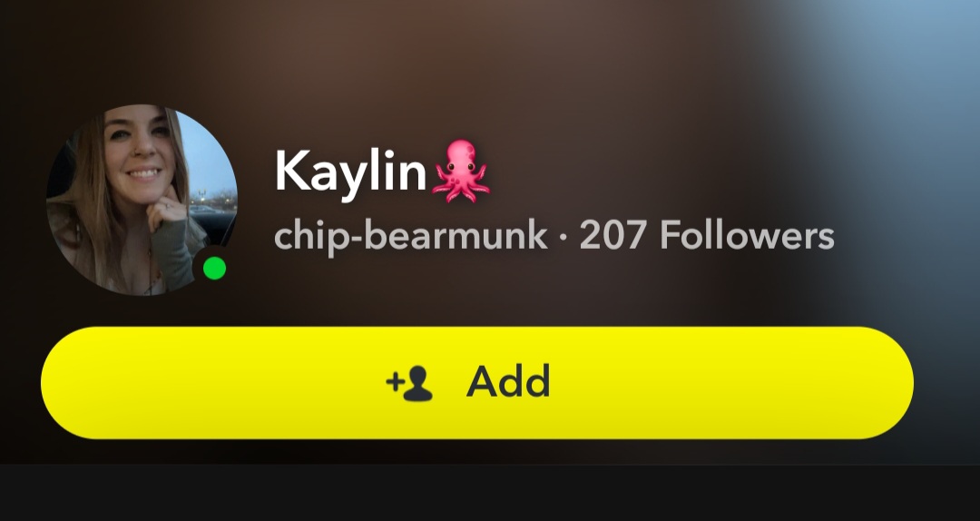Select the chip-bearmunk username
980x521 pixels.
[x=411, y=237]
